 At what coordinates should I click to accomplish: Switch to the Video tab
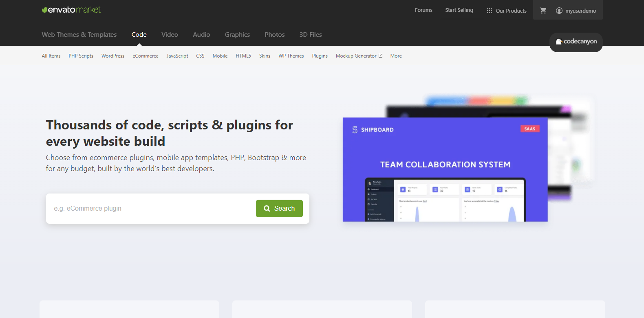(170, 35)
